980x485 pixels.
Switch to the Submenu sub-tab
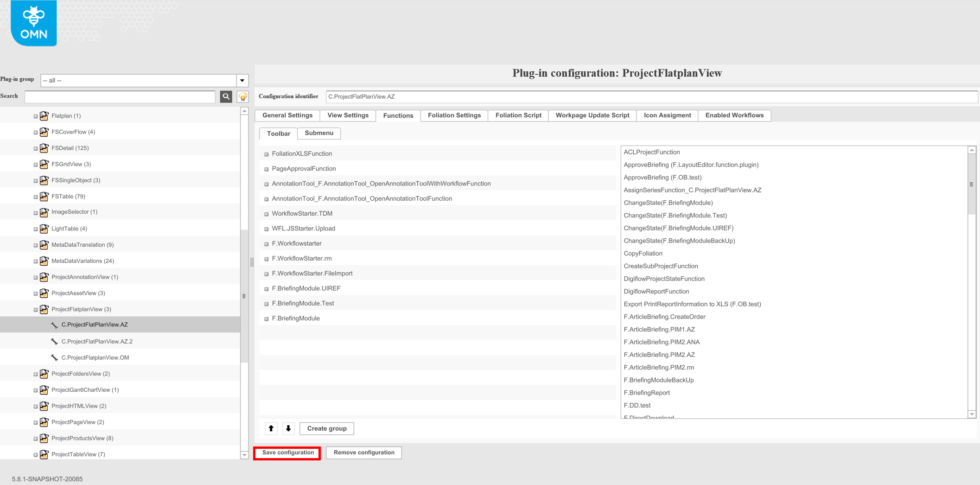(x=319, y=133)
